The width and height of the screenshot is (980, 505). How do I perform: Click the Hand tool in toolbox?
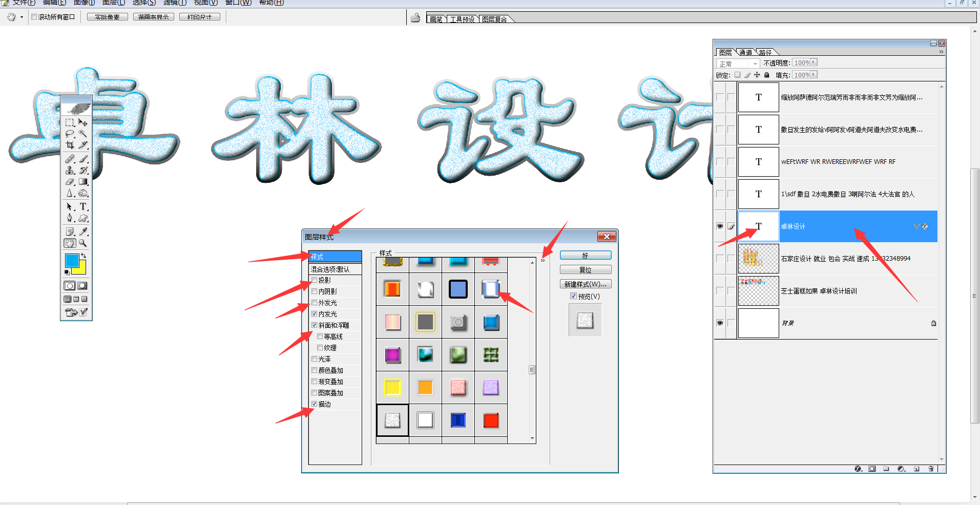[x=70, y=243]
